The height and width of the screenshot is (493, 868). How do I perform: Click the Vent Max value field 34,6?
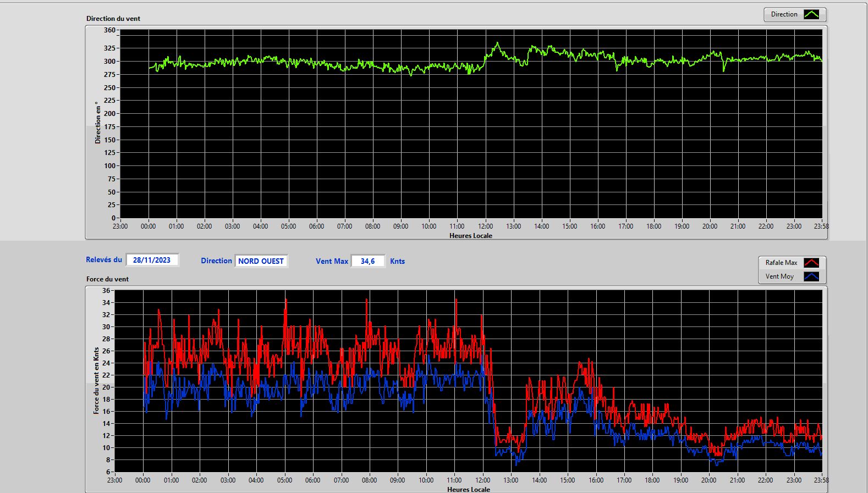pyautogui.click(x=367, y=261)
